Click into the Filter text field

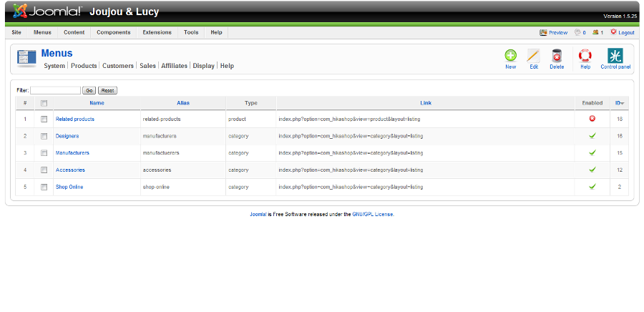[x=55, y=90]
